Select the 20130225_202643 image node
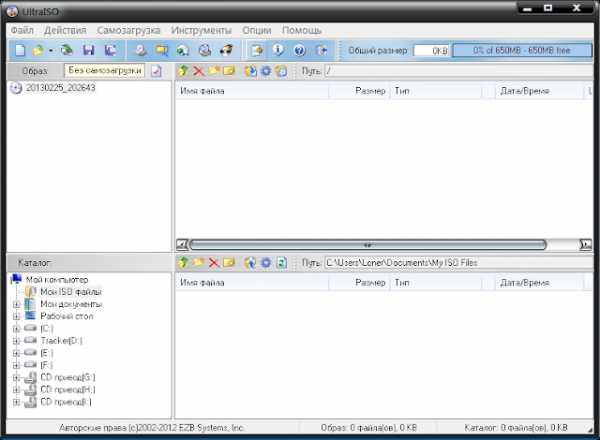This screenshot has width=600, height=440. tap(60, 88)
